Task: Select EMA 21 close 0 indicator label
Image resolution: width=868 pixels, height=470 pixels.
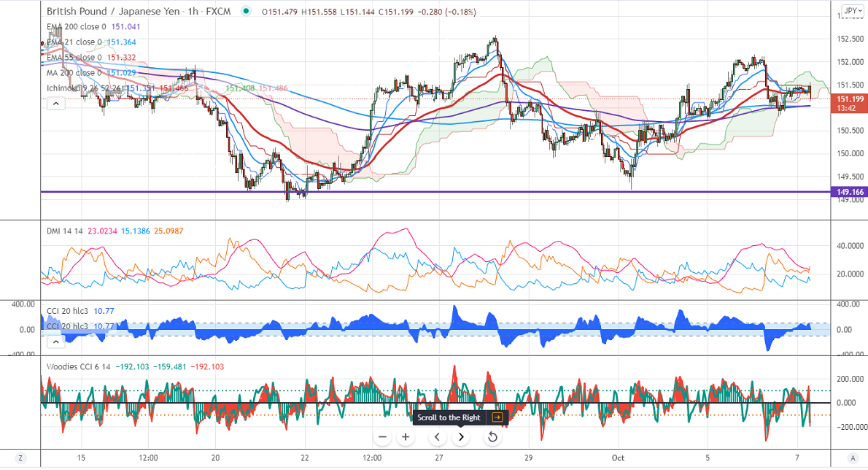Action: coord(74,42)
